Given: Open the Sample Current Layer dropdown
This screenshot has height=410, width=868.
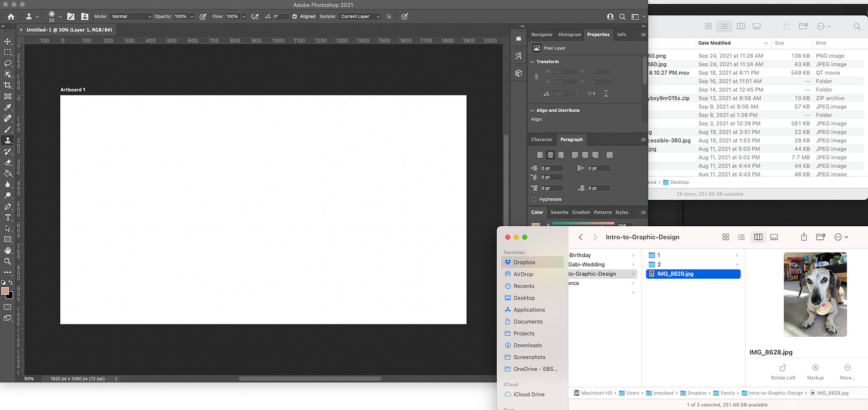Looking at the screenshot, I should click(x=359, y=17).
